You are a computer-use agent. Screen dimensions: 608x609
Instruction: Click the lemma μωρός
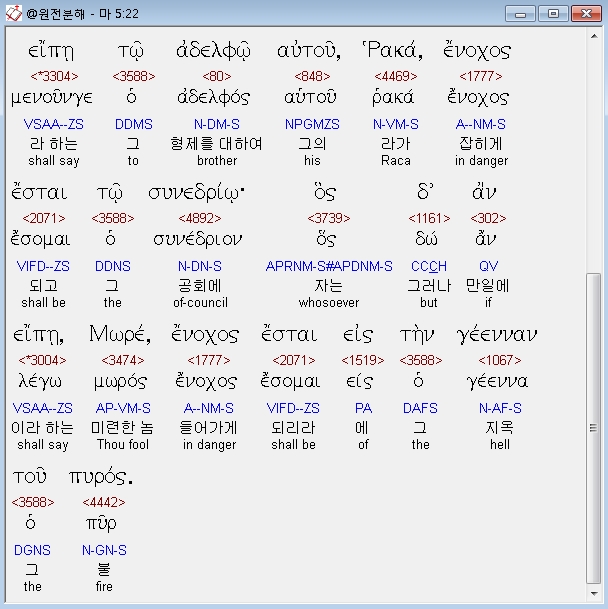pyautogui.click(x=120, y=382)
